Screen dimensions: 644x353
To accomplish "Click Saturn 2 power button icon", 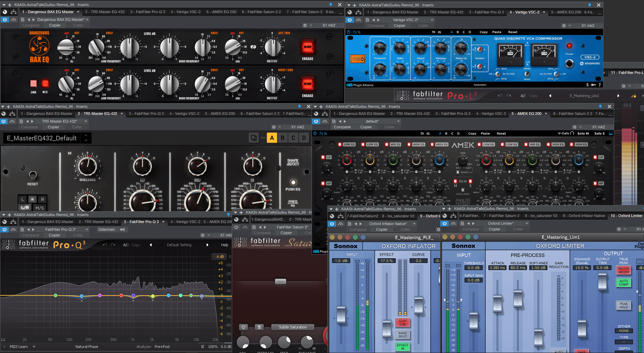I will [244, 327].
